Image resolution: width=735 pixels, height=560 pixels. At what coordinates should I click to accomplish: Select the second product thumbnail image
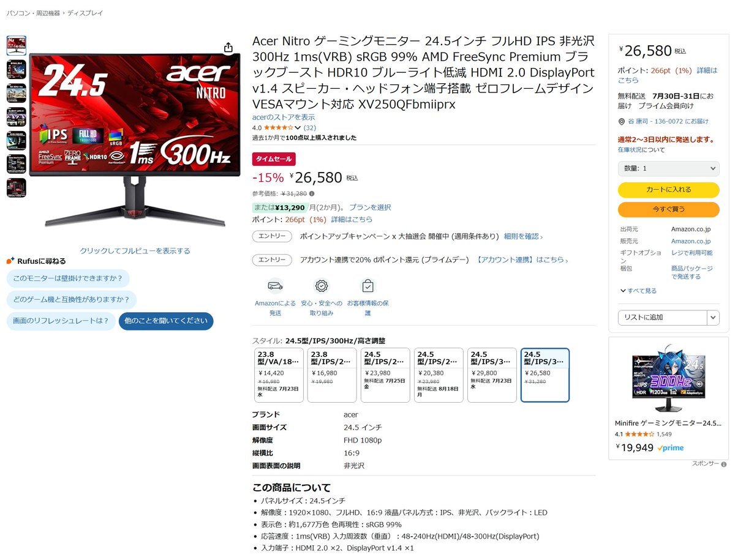point(17,69)
